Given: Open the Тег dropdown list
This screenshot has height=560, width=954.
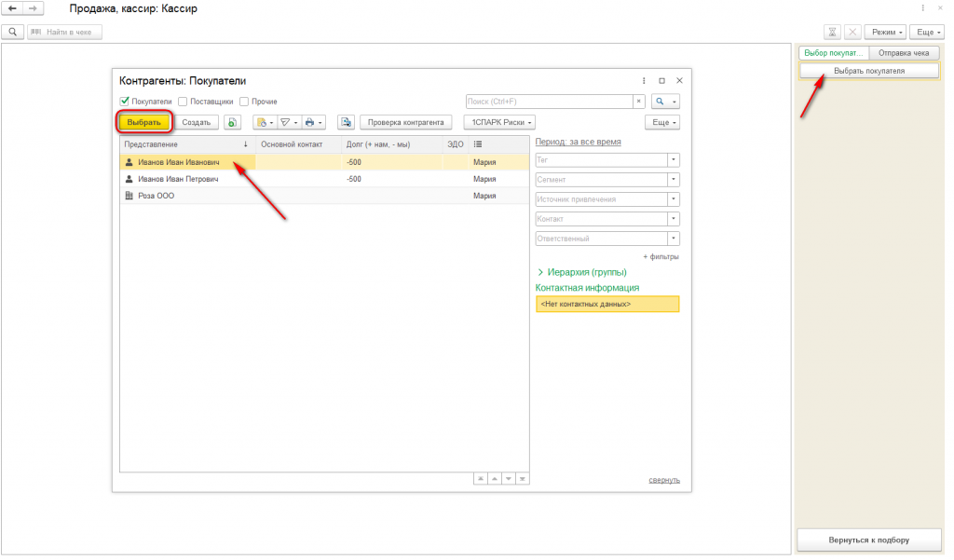Looking at the screenshot, I should coord(674,160).
